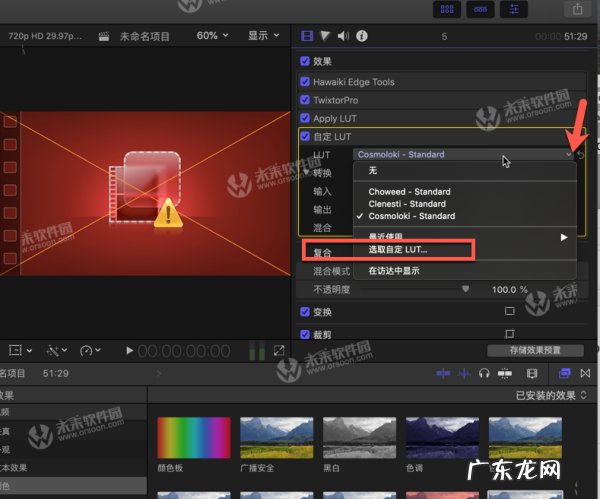The height and width of the screenshot is (499, 600).
Task: Click the Share export icon
Action: [x=577, y=9]
